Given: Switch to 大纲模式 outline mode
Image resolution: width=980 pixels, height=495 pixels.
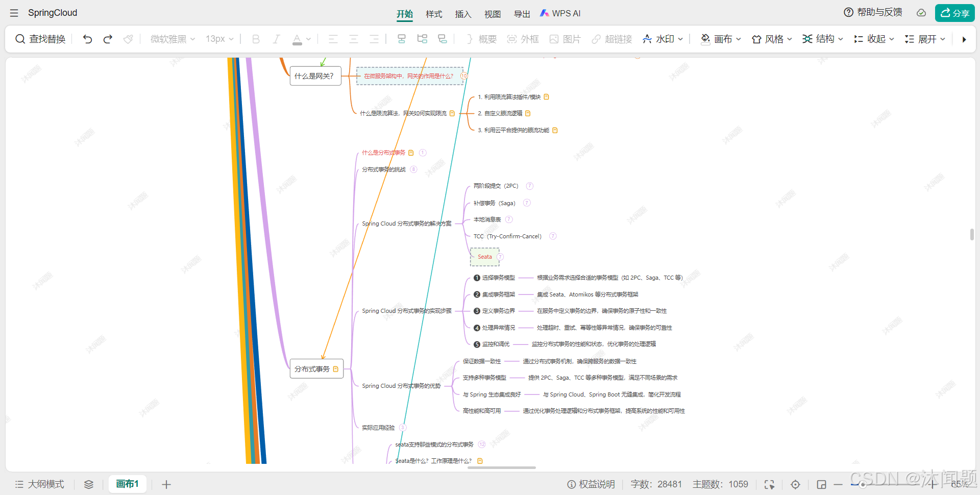Looking at the screenshot, I should [x=39, y=484].
